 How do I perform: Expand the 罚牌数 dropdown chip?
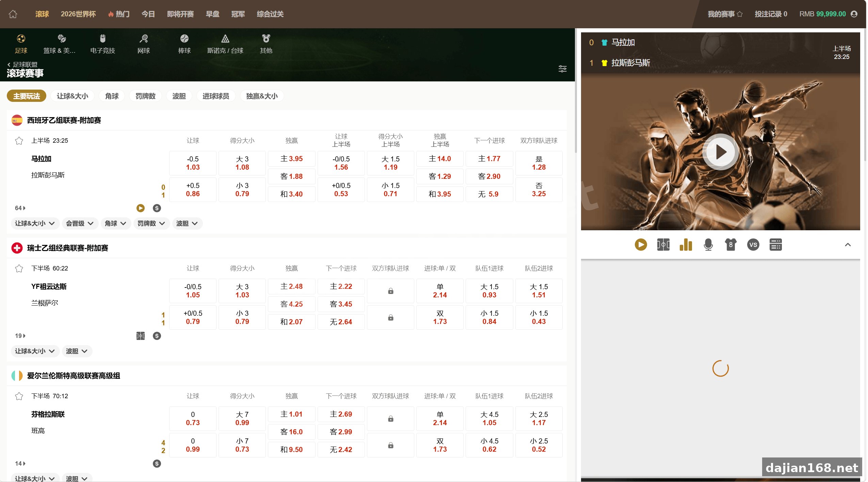click(151, 223)
